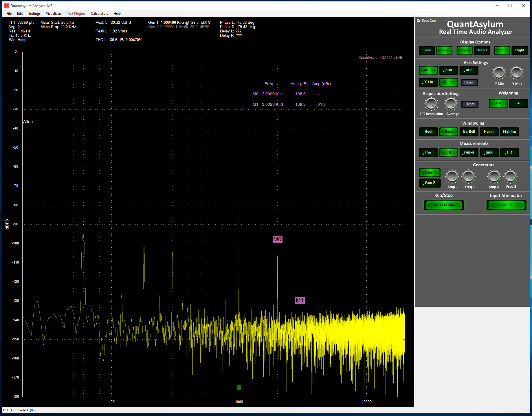Toggle the Pwr measurement

(x=428, y=152)
